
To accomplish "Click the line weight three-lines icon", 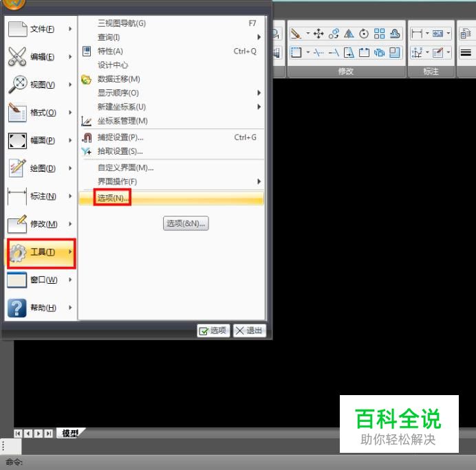I will (466, 53).
